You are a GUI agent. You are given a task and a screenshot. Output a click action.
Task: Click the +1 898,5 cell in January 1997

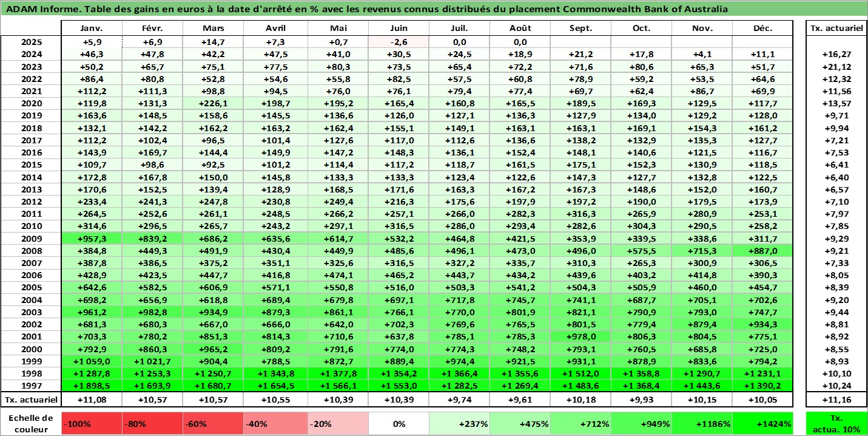[92, 386]
